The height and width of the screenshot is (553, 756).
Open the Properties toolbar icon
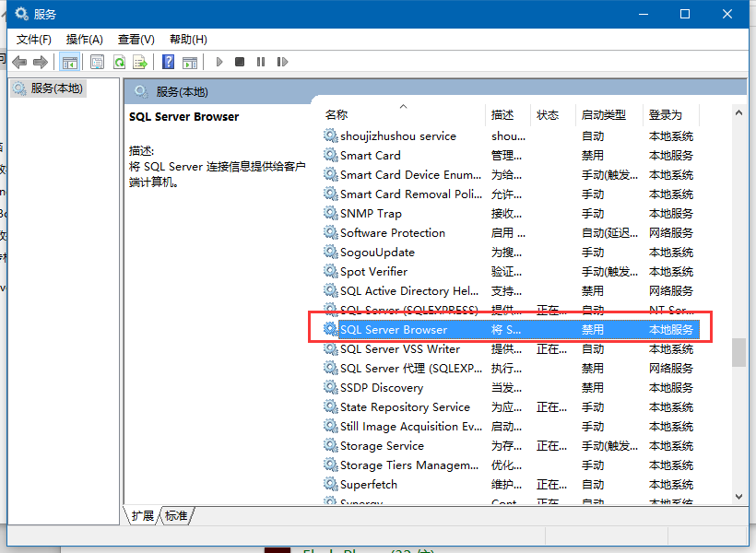[98, 62]
